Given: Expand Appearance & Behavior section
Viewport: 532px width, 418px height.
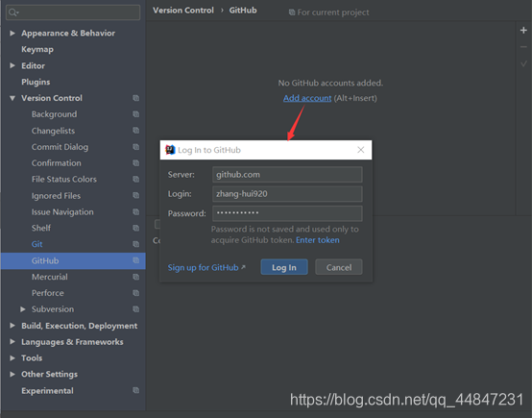Looking at the screenshot, I should 12,33.
